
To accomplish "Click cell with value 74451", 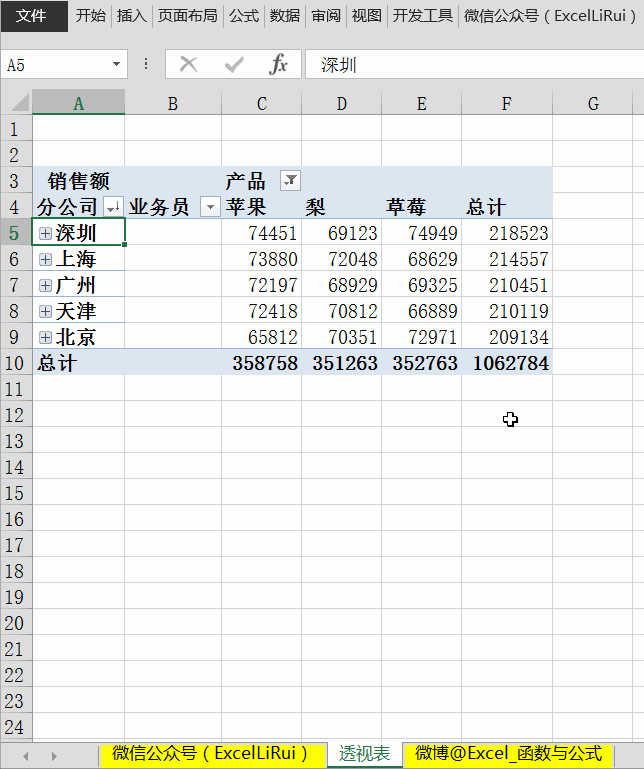I will (x=261, y=233).
